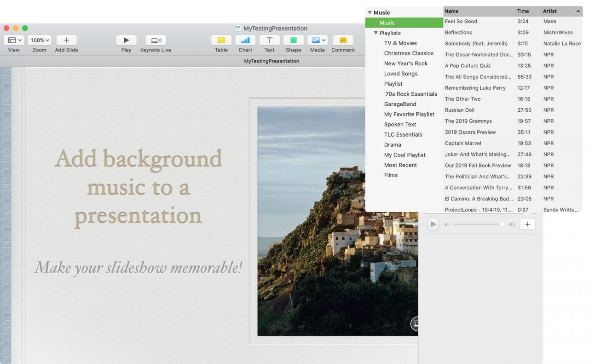Select subtitle Make your slideshow memorable!

138,267
